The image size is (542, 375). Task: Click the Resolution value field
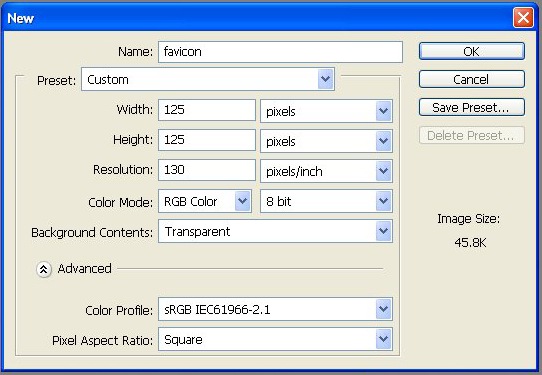[x=207, y=170]
